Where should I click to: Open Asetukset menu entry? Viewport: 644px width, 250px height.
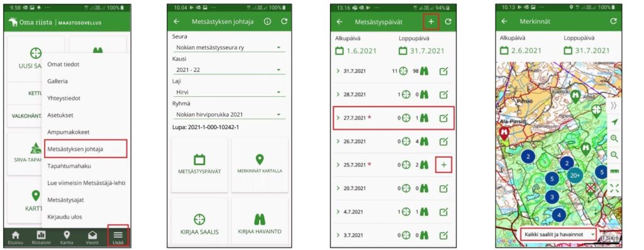point(60,115)
